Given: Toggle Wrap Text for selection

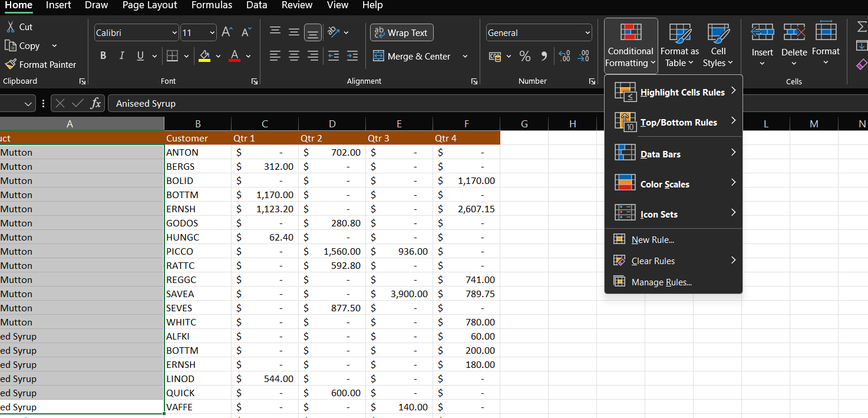Looking at the screenshot, I should 401,32.
